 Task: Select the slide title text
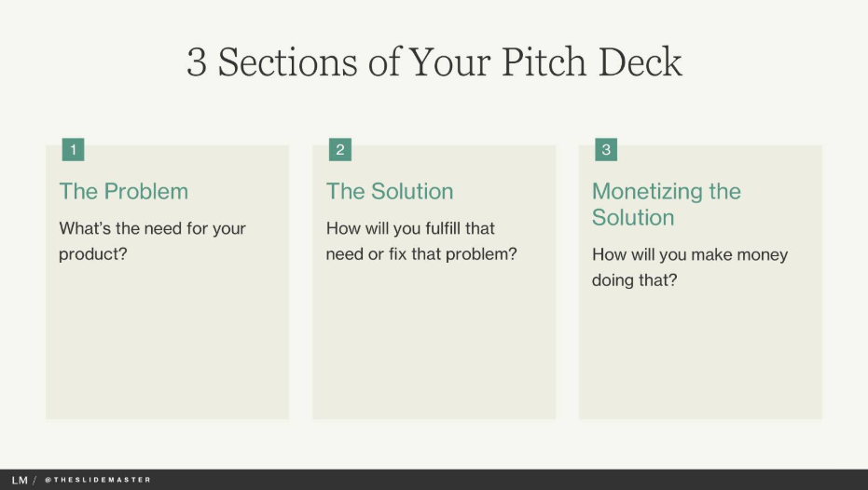(x=434, y=61)
